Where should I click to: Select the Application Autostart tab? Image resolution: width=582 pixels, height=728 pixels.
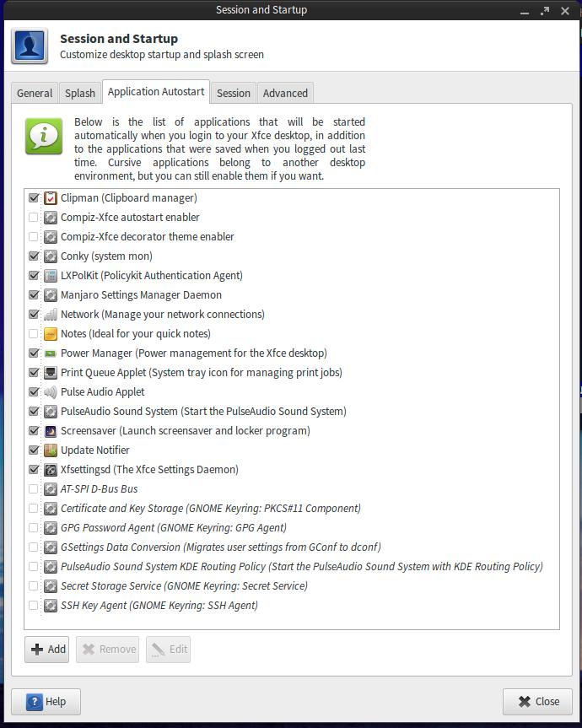tap(156, 92)
